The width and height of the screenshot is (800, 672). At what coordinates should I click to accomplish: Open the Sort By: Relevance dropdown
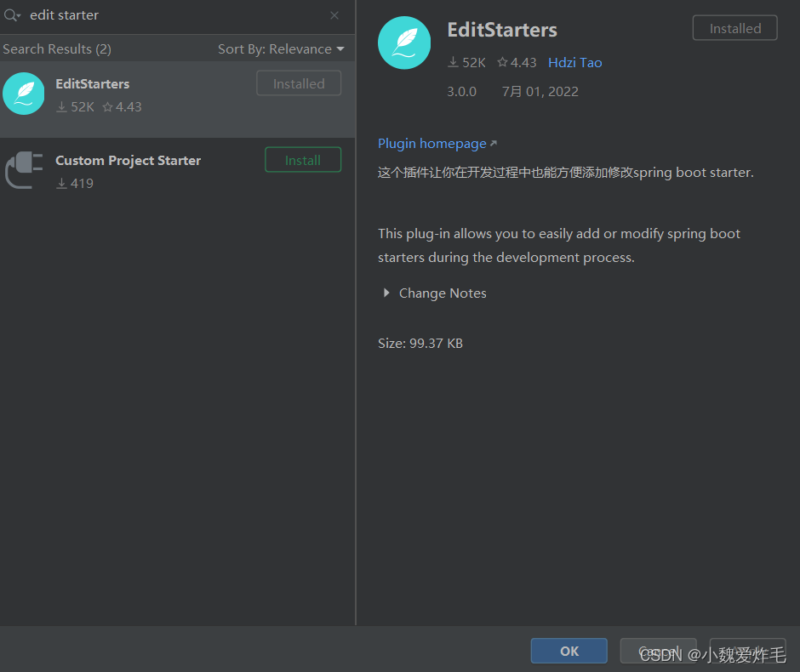pyautogui.click(x=281, y=49)
